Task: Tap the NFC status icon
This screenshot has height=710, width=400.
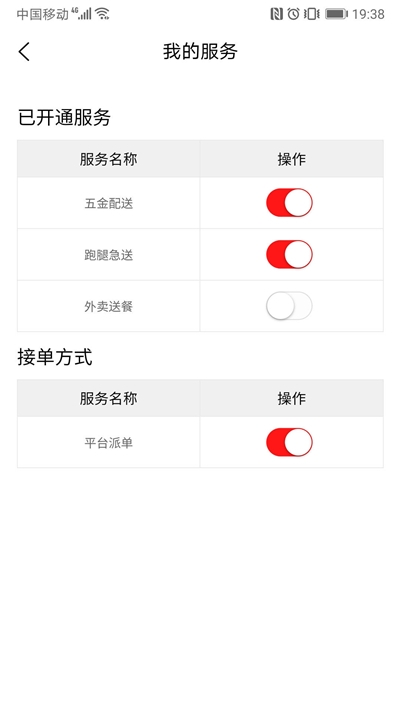Action: pos(276,14)
